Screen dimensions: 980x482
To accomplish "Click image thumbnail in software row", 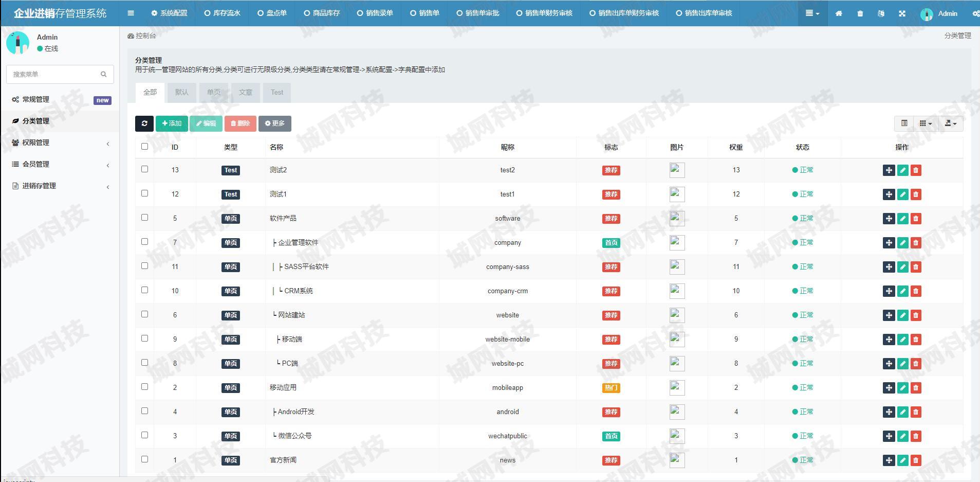I will (677, 219).
